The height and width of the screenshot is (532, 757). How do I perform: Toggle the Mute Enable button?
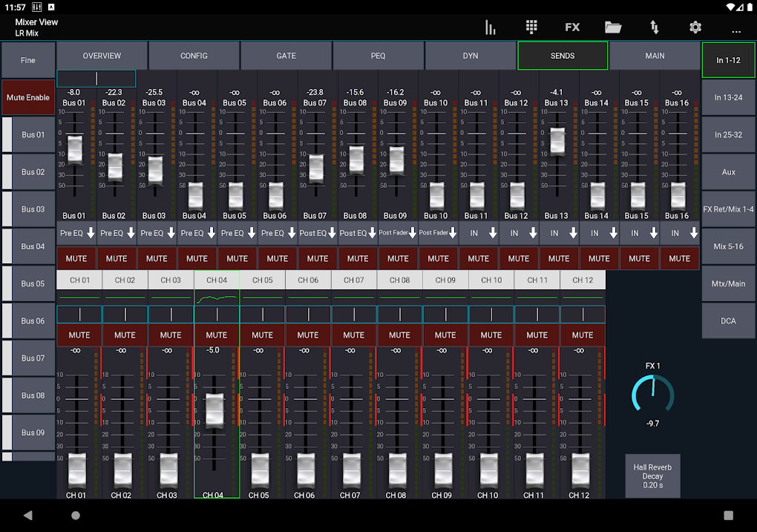tap(28, 97)
